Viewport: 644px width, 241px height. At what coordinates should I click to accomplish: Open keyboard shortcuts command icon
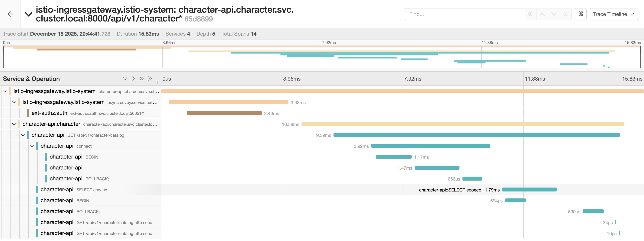581,14
